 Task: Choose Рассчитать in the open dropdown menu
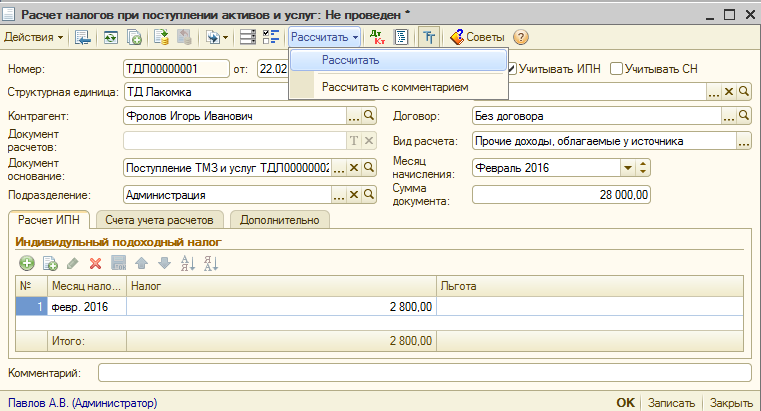(398, 61)
